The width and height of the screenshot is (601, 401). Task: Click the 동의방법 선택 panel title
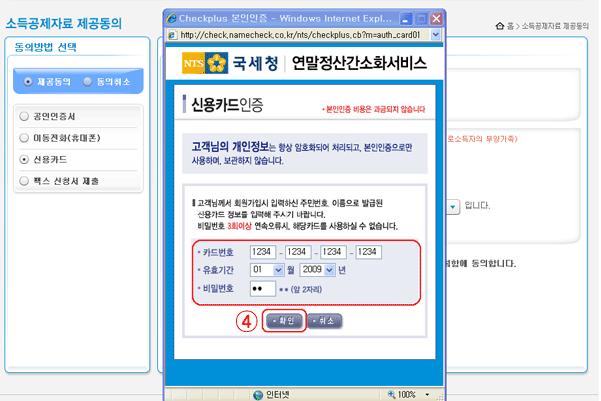pos(46,47)
